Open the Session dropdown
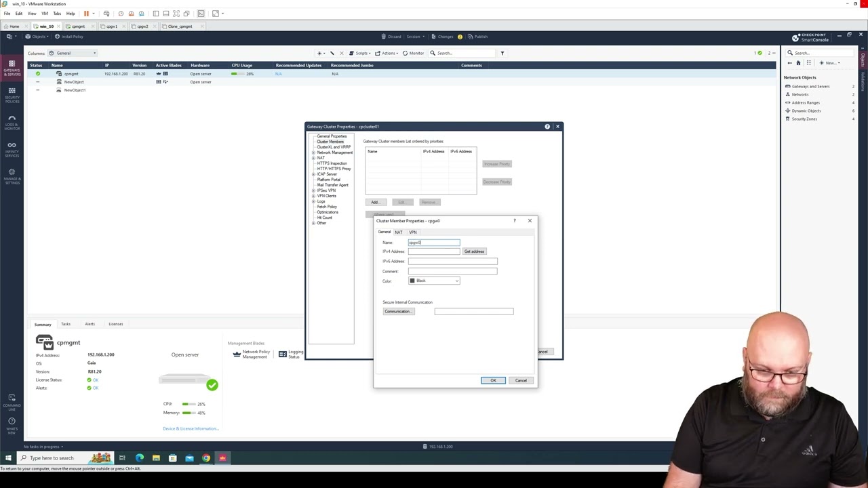This screenshot has height=488, width=868. [x=414, y=37]
